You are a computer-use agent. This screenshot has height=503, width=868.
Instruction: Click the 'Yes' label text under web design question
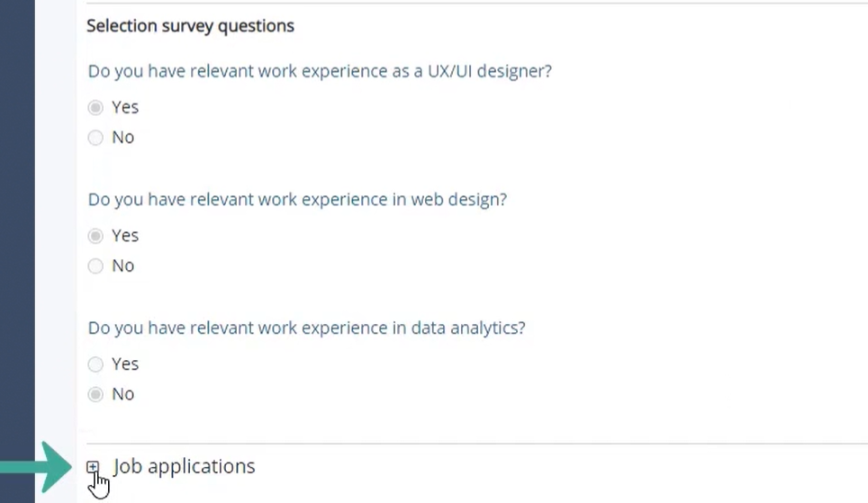pos(125,235)
